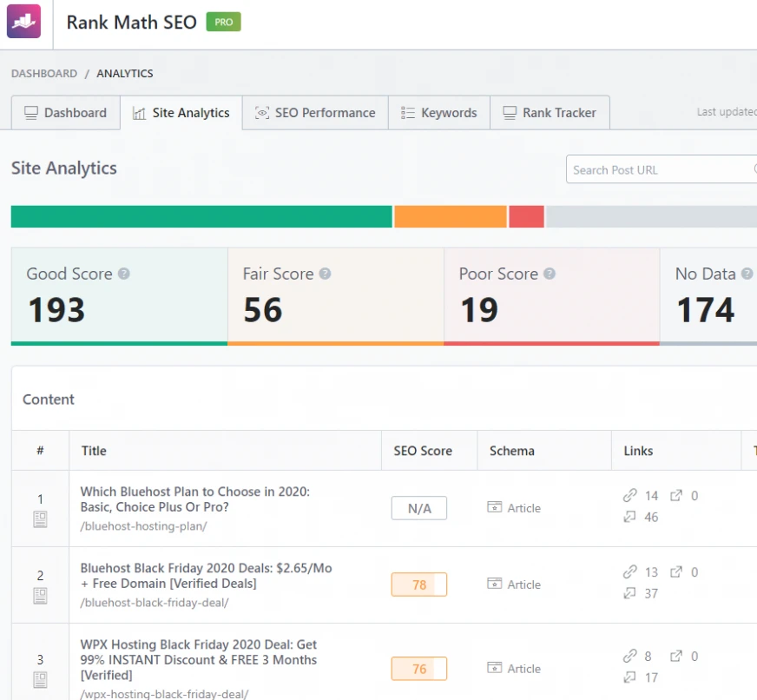Open the Poor Score help icon

point(550,274)
